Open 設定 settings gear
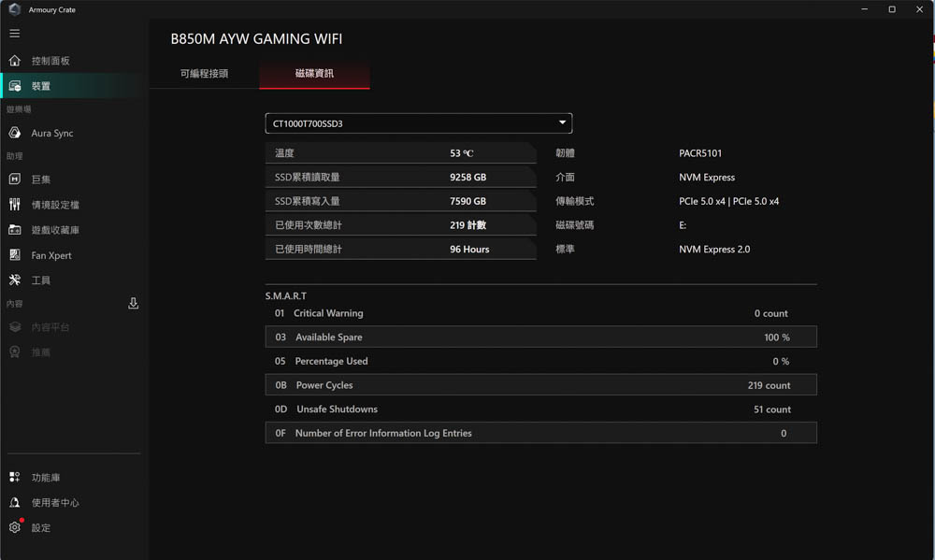Screen dimensions: 935x560 pyautogui.click(x=15, y=528)
